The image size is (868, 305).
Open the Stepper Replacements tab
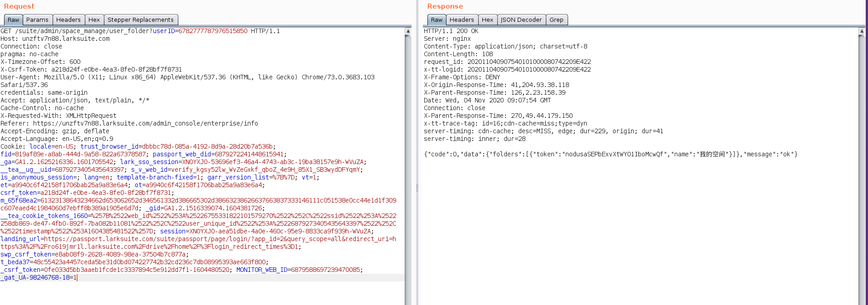[x=140, y=20]
